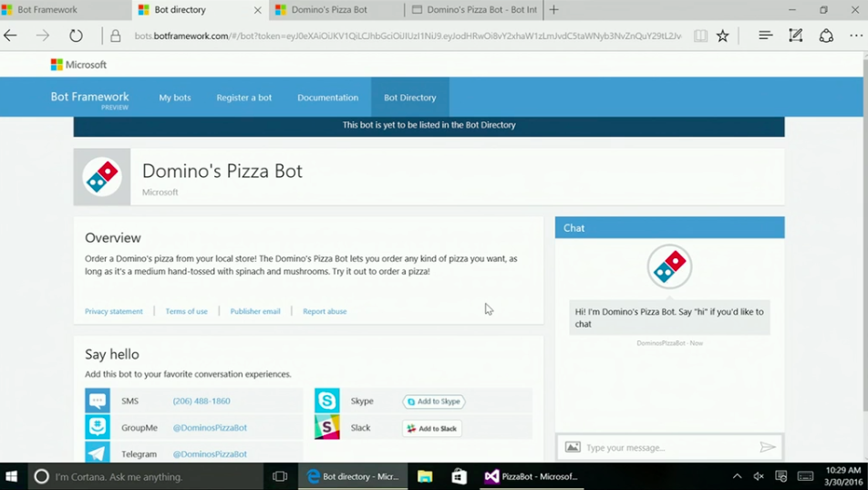This screenshot has width=868, height=490.
Task: Switch to the Bot Framework browser tab
Action: pos(66,9)
